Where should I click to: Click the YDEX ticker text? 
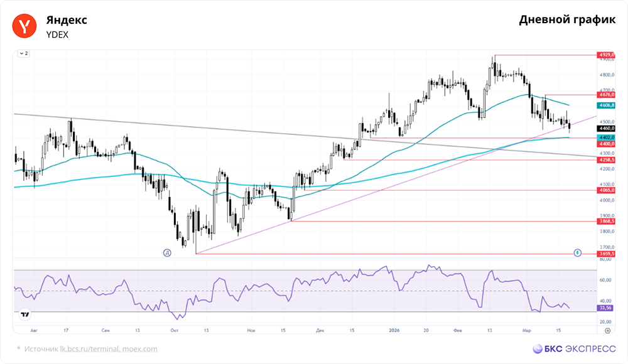(x=57, y=35)
